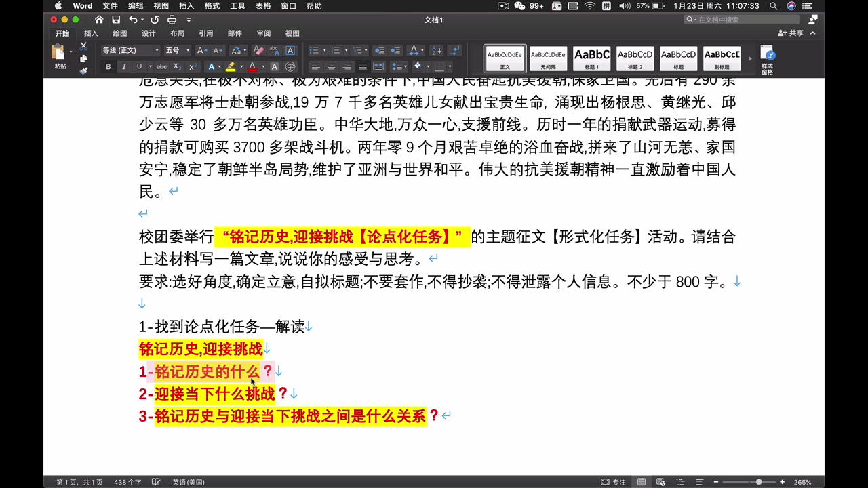Cut selection with the scissors icon
Screen dimensions: 868x488
pos(83,46)
